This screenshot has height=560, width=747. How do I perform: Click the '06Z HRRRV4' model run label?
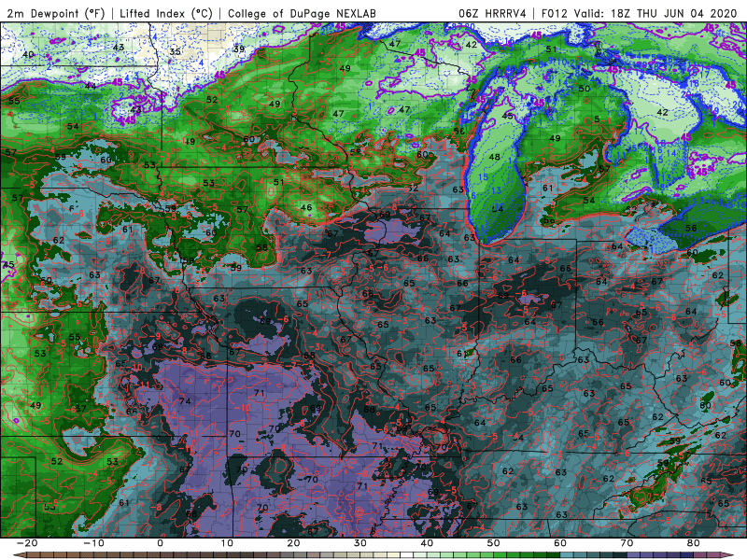click(492, 13)
